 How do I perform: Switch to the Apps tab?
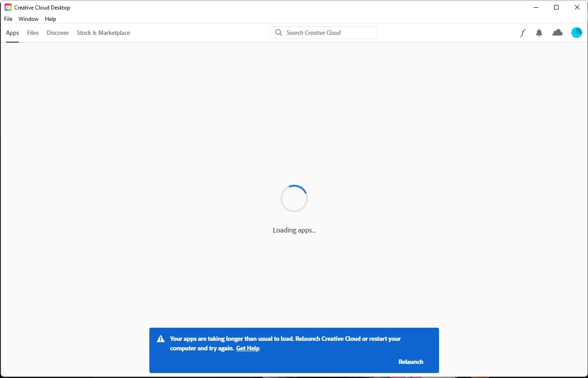(x=13, y=33)
